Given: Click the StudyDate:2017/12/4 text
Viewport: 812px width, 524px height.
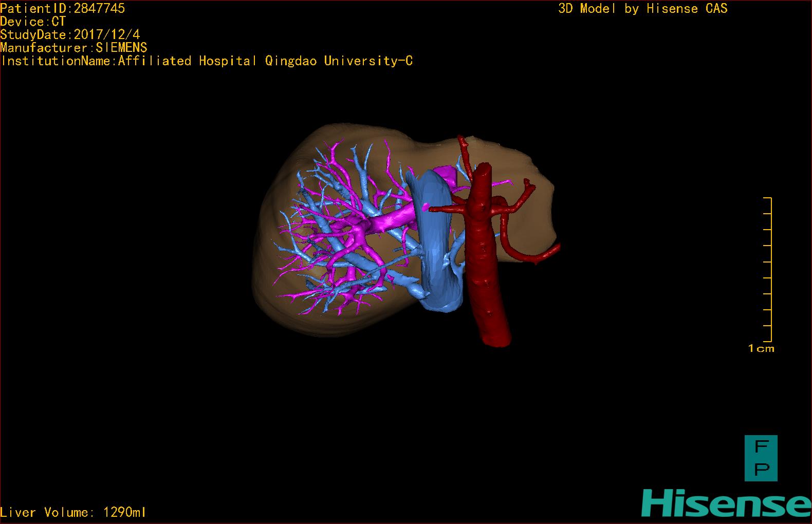Looking at the screenshot, I should pos(70,35).
